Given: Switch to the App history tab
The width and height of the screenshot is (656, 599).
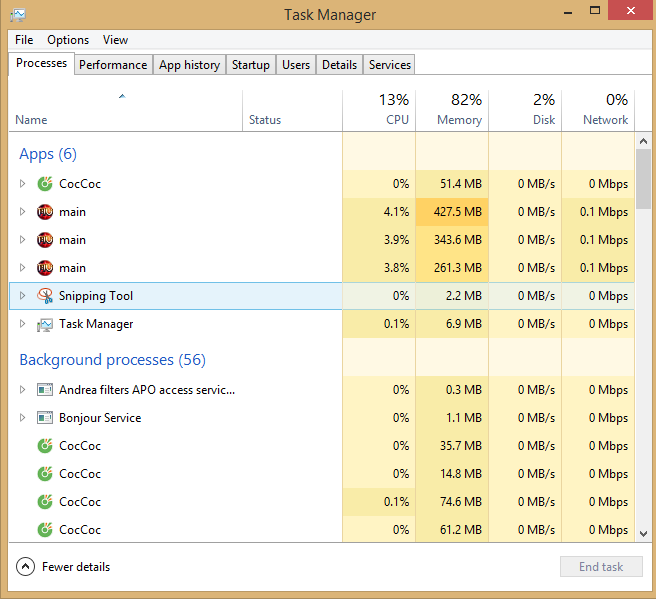Looking at the screenshot, I should [x=189, y=65].
